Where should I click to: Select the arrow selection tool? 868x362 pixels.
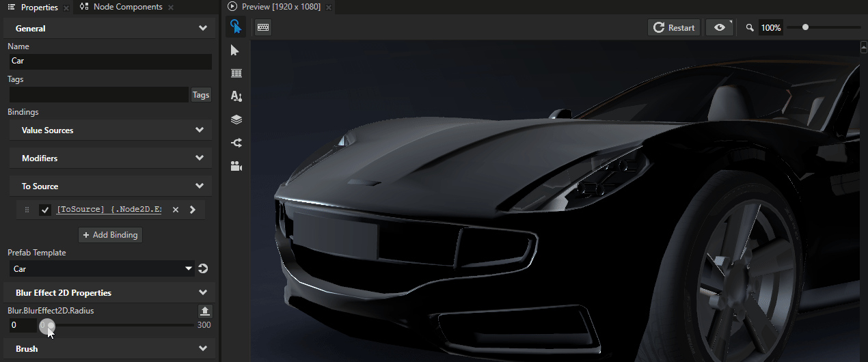click(x=236, y=51)
